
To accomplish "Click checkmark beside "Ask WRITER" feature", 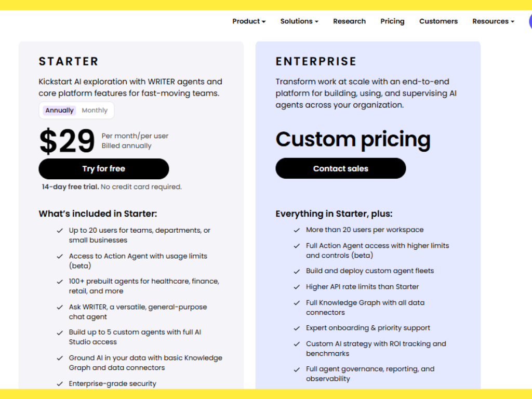I will (60, 308).
